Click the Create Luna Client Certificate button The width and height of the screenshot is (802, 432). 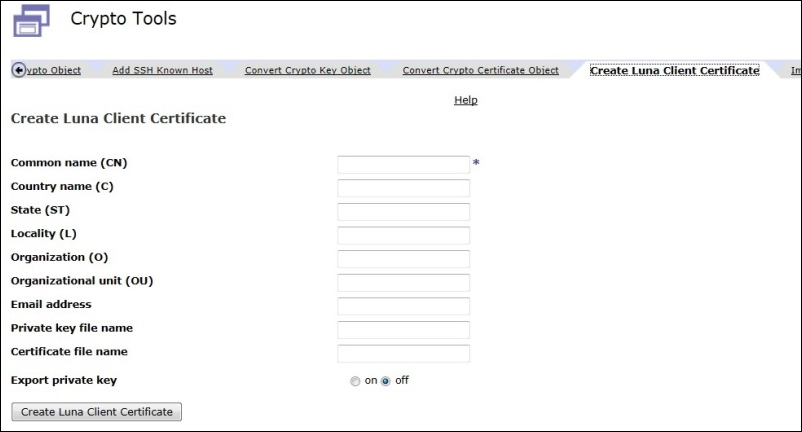(97, 412)
